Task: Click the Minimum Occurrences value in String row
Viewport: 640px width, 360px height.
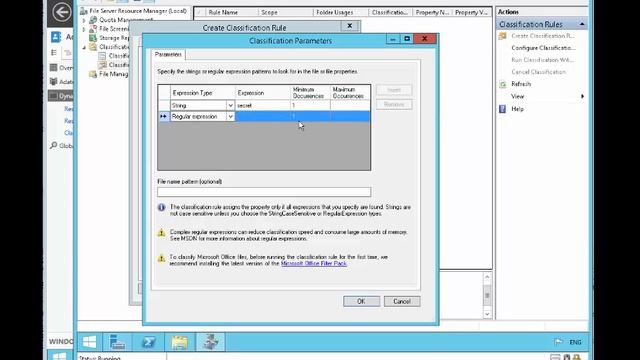Action: click(x=310, y=105)
